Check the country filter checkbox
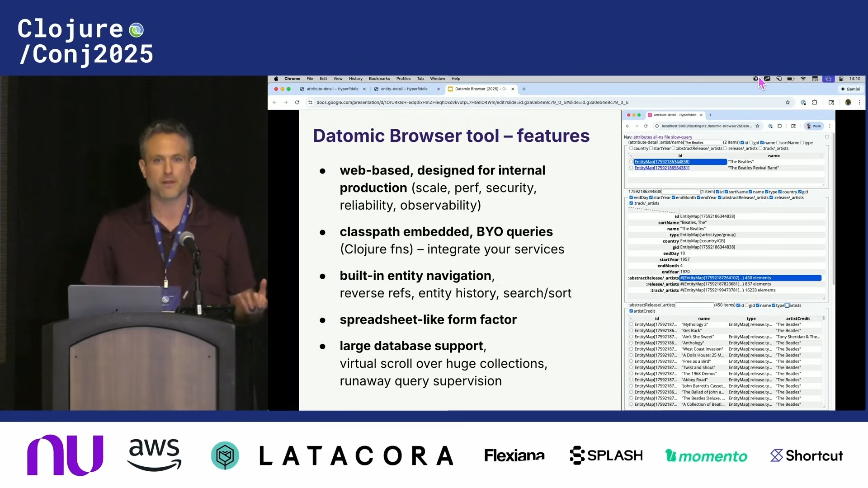Image resolution: width=868 pixels, height=488 pixels. click(631, 148)
